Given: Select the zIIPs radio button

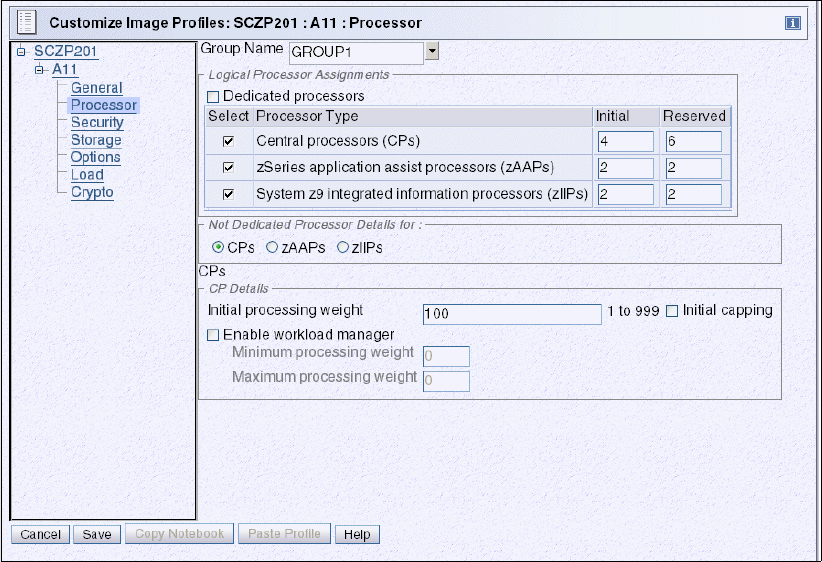Looking at the screenshot, I should tap(343, 247).
